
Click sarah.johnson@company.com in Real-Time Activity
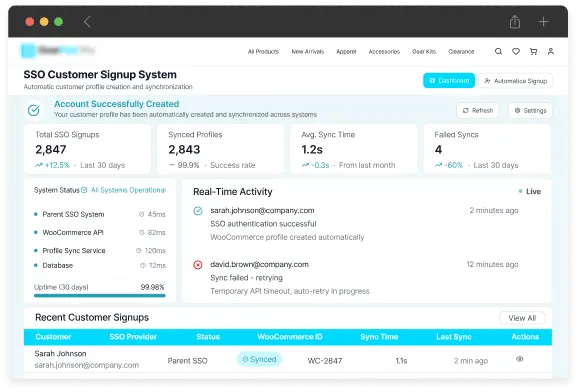pyautogui.click(x=262, y=210)
